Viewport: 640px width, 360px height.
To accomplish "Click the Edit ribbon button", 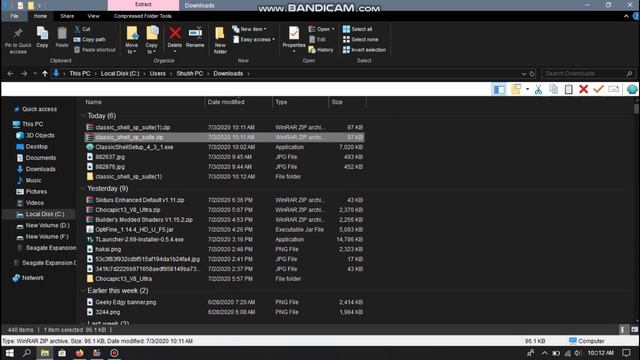I will (317, 40).
